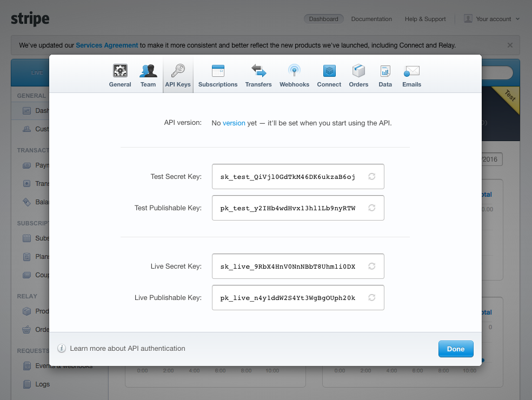Image resolution: width=532 pixels, height=400 pixels.
Task: Click the Done button
Action: tap(456, 349)
